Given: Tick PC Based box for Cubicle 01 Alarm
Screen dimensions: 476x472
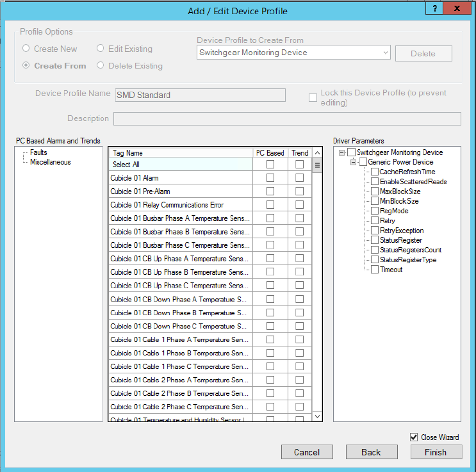Looking at the screenshot, I should pyautogui.click(x=270, y=178).
